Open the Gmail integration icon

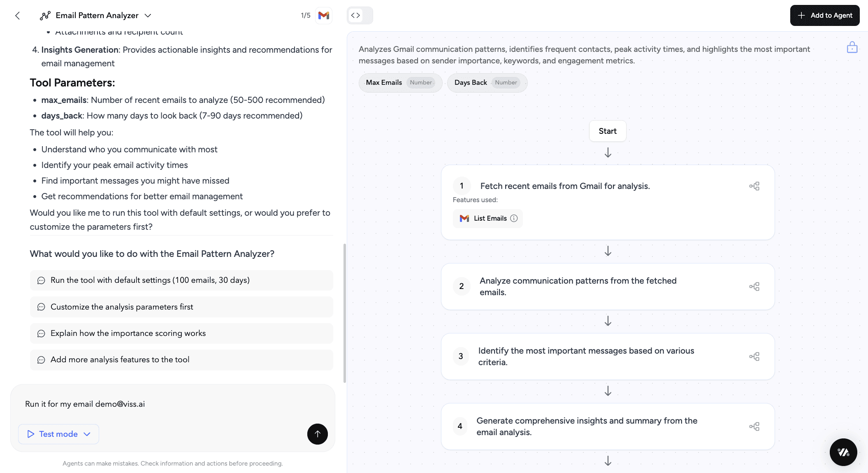tap(324, 16)
